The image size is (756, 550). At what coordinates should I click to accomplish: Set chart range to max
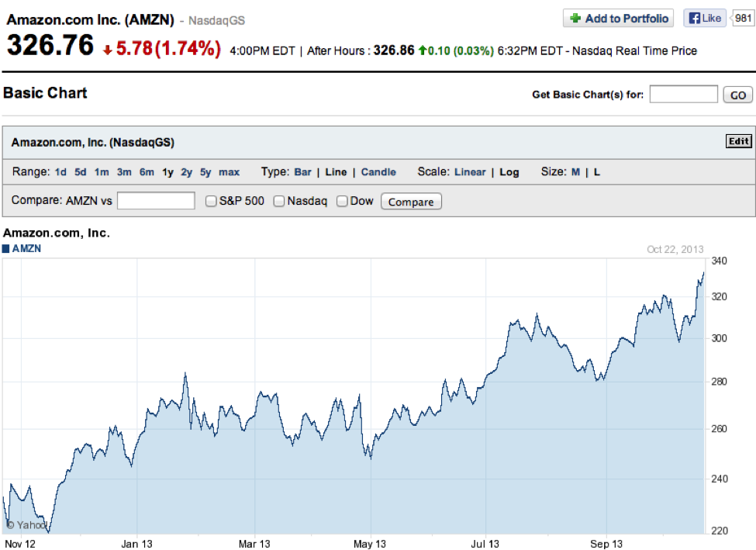[229, 172]
